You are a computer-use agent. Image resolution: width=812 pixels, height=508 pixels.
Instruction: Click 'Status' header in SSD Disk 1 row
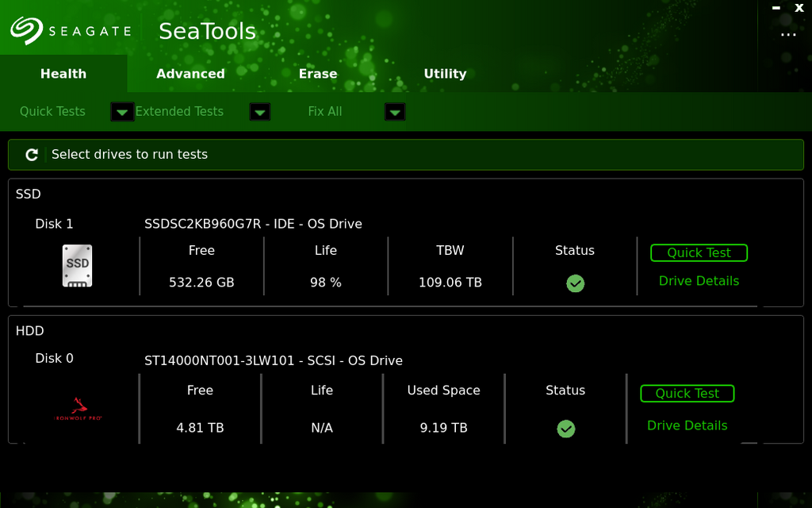[575, 250]
